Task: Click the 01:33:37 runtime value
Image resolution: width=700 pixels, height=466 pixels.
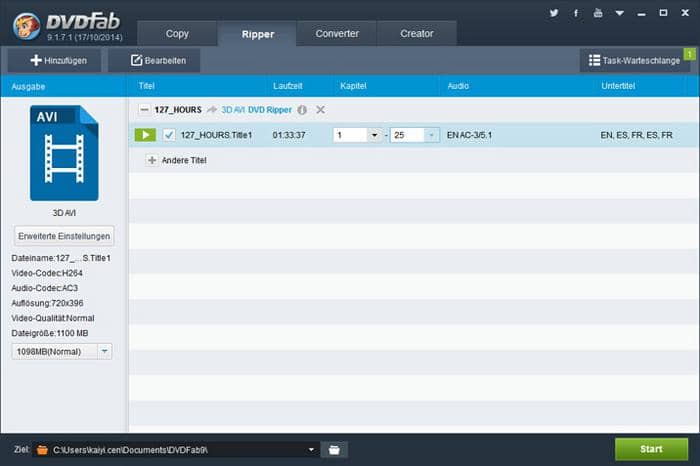Action: (289, 135)
